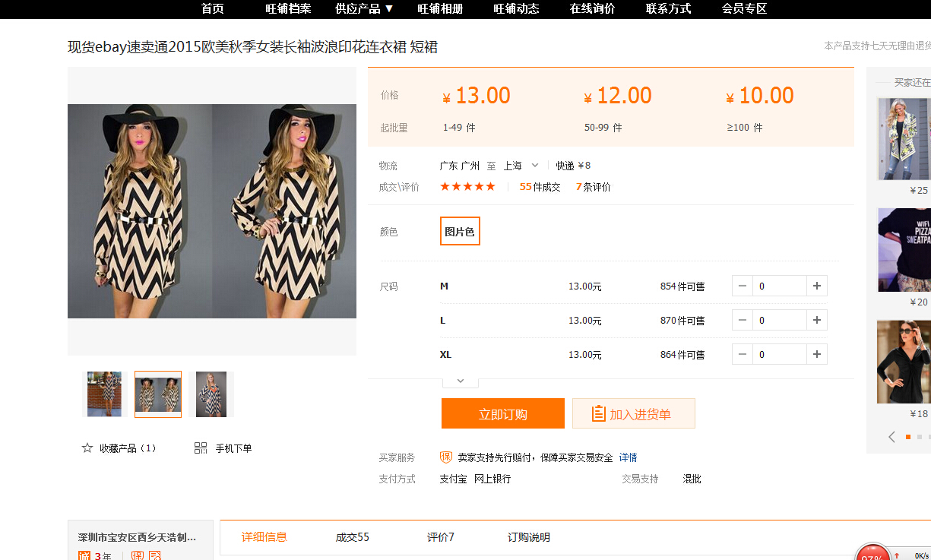
Task: Open the ¥25 recommended floral jacket product
Action: click(904, 139)
